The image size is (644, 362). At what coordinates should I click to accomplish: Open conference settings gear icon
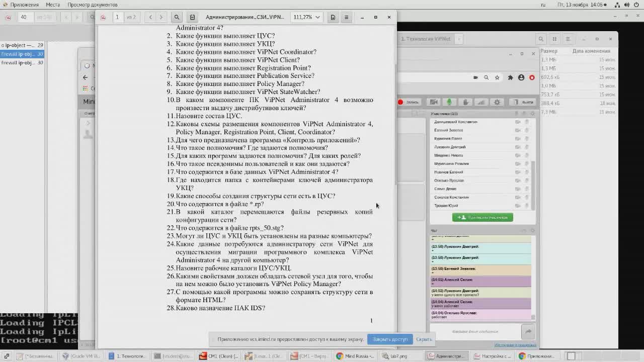[x=497, y=102]
